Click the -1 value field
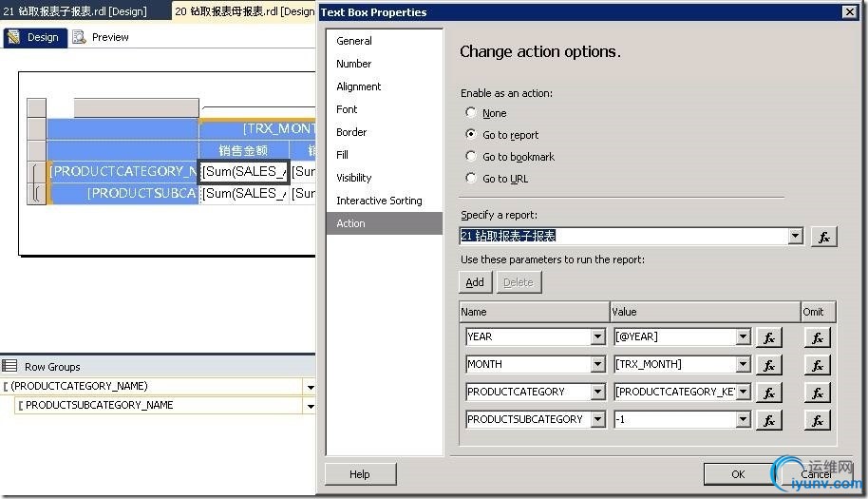Viewport: 868px width, 499px height. 675,420
